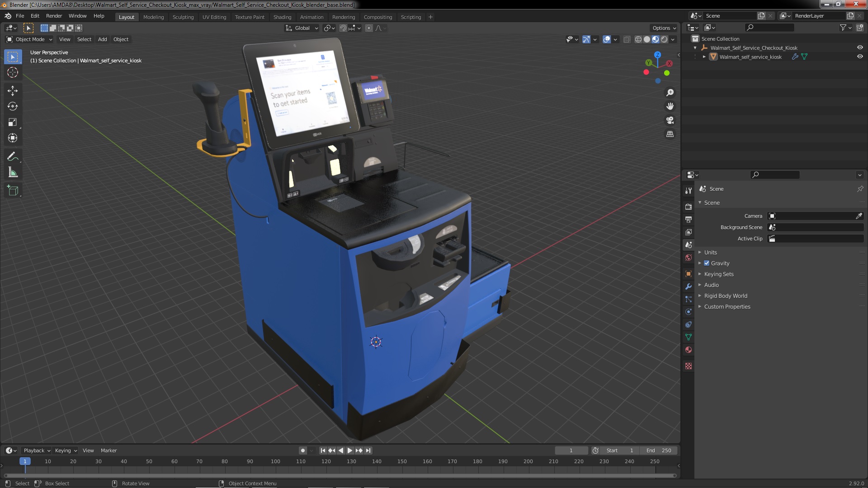The height and width of the screenshot is (488, 868).
Task: Expand the Custom Properties panel
Action: tap(727, 306)
